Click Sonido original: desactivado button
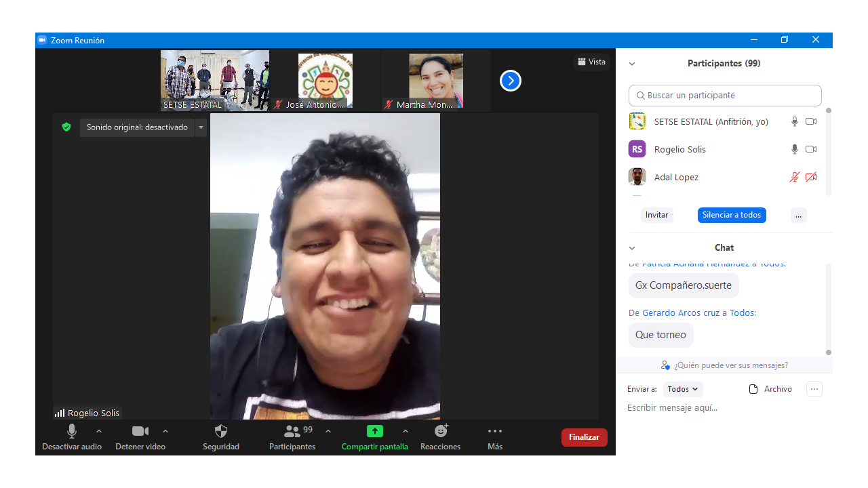The width and height of the screenshot is (868, 488). click(x=137, y=127)
